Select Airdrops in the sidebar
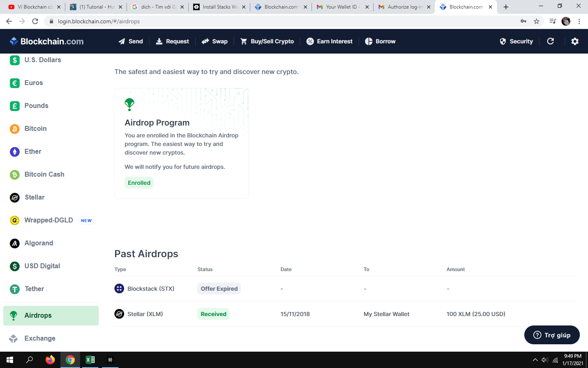The height and width of the screenshot is (368, 588). pyautogui.click(x=51, y=316)
